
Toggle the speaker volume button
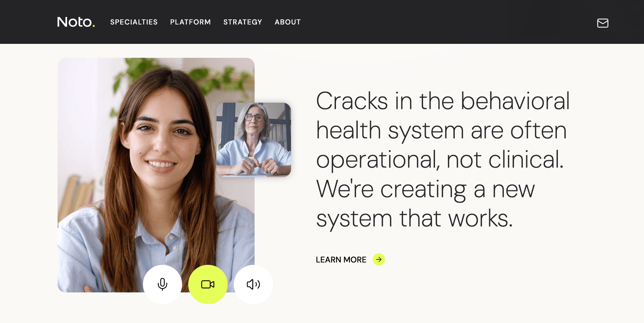[253, 284]
